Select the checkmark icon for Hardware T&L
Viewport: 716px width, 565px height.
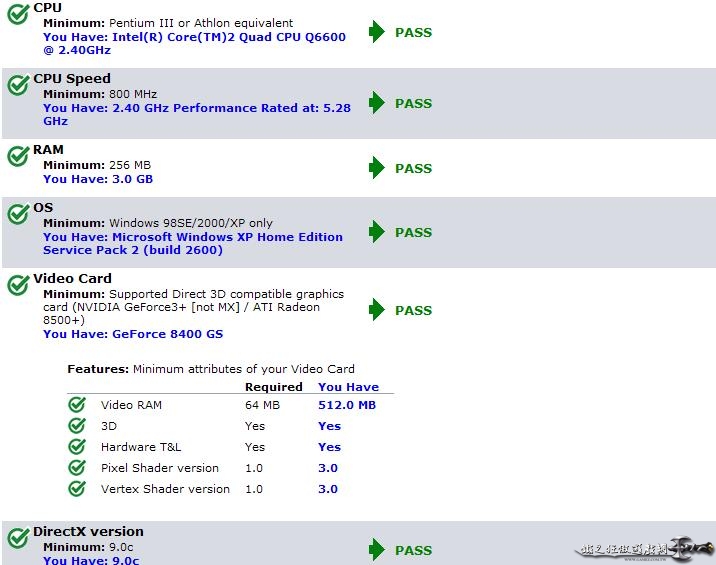(x=77, y=447)
